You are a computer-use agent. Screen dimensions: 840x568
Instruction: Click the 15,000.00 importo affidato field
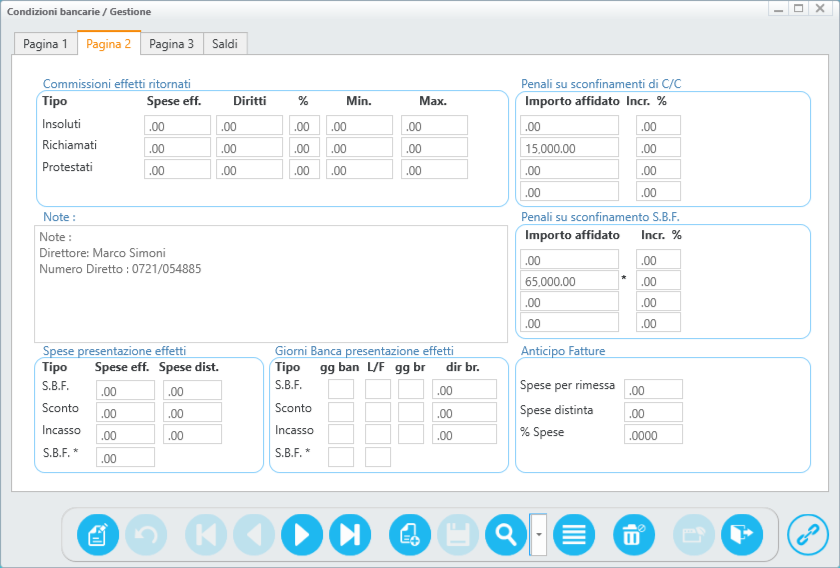pyautogui.click(x=569, y=147)
